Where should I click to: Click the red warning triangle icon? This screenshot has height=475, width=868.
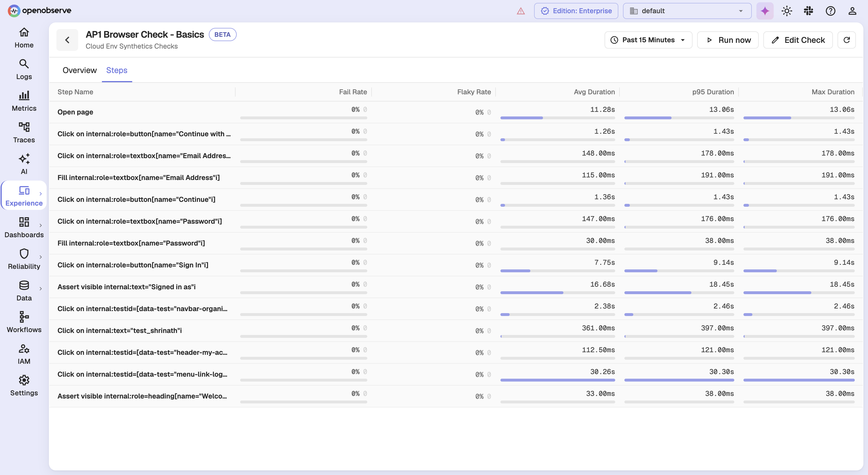point(521,11)
